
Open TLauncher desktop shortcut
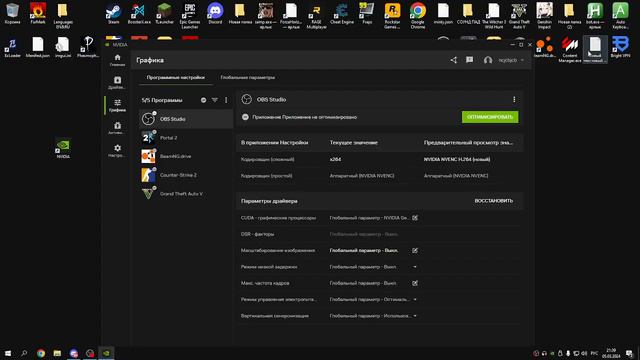(164, 14)
